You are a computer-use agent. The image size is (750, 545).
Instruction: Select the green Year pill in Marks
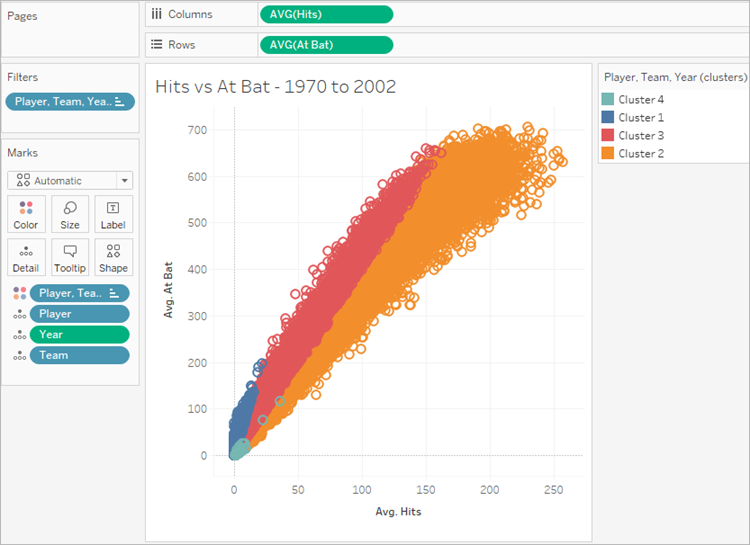[x=79, y=335]
